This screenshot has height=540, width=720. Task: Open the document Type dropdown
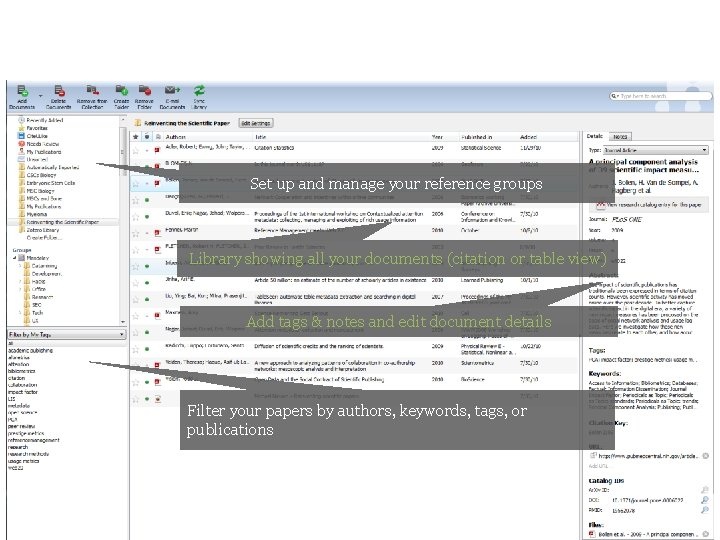pos(656,150)
